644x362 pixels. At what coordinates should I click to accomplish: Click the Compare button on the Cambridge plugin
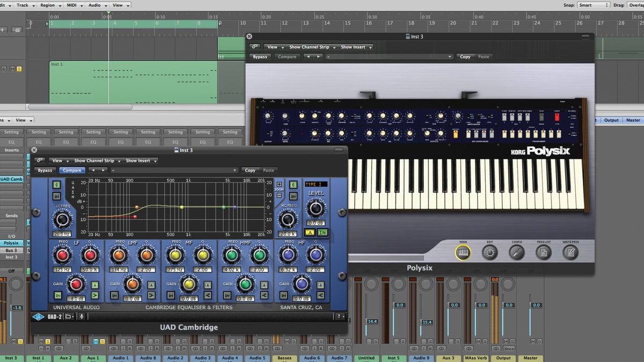72,170
